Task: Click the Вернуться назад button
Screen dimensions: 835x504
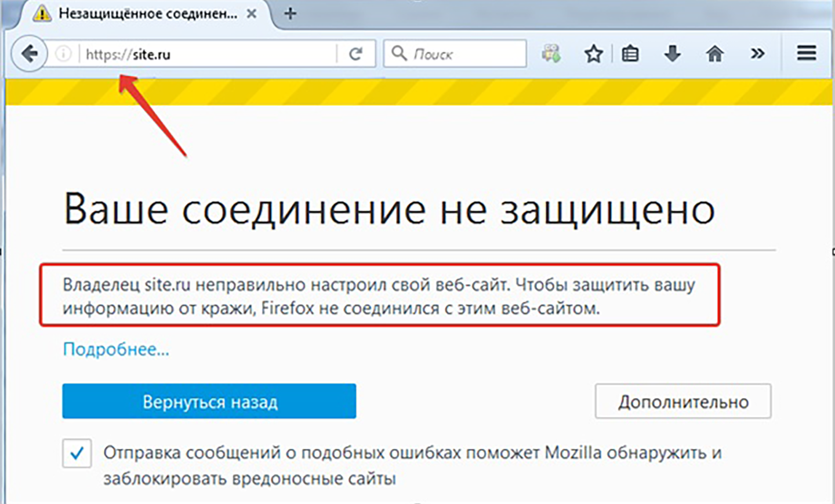Action: click(x=209, y=401)
